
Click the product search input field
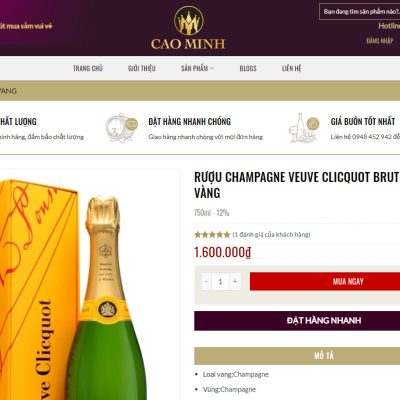click(360, 12)
